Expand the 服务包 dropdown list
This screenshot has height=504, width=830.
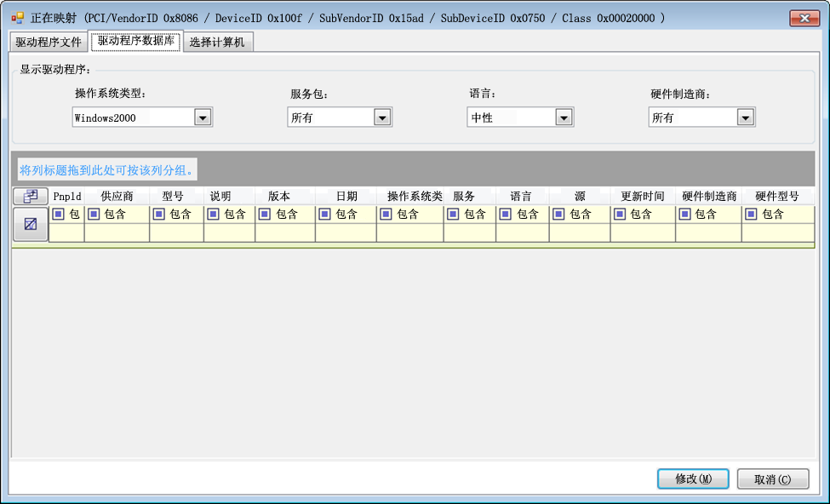pyautogui.click(x=382, y=117)
